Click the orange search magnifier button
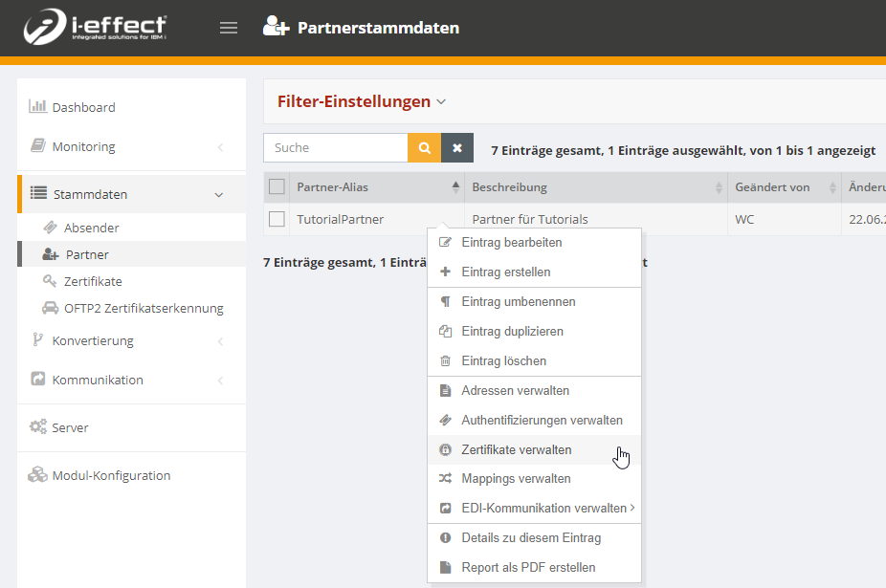Screen dimensions: 886x588 [x=424, y=148]
